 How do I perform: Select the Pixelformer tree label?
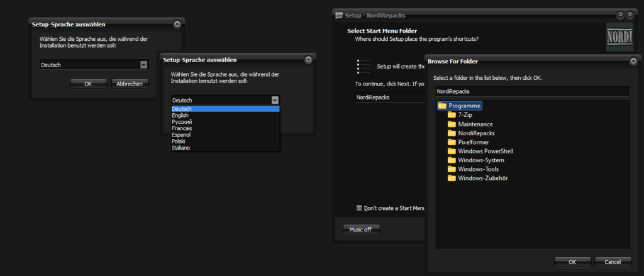click(473, 142)
